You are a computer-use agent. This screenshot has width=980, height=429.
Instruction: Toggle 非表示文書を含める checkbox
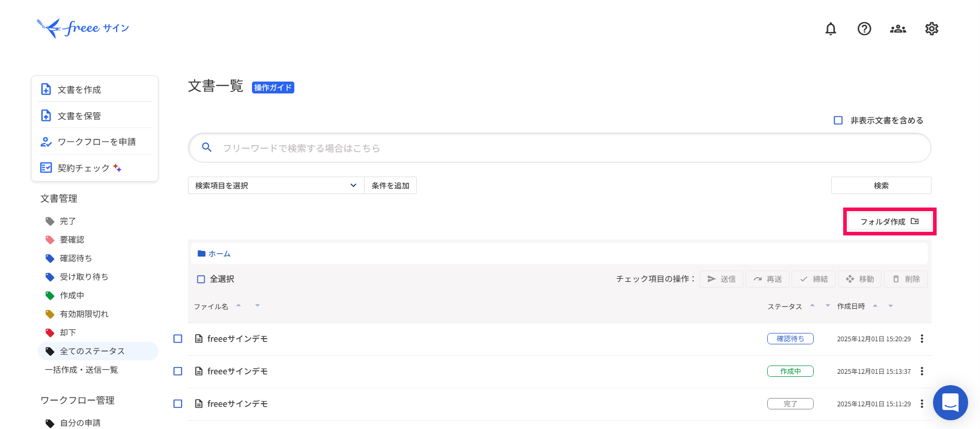[x=838, y=120]
